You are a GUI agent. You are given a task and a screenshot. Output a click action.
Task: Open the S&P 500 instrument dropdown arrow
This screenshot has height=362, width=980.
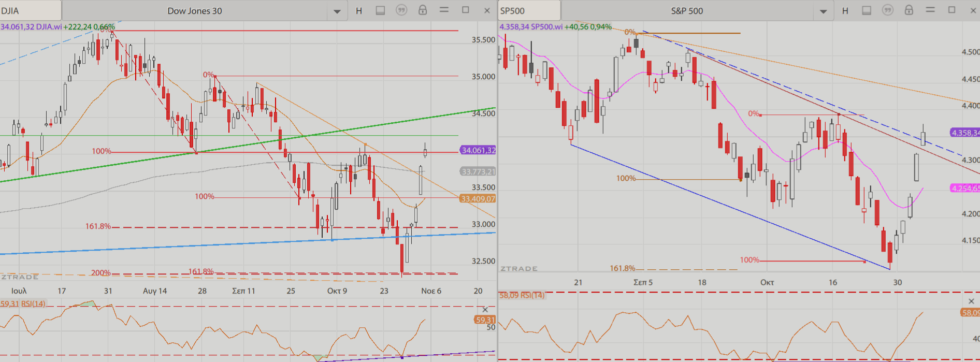[823, 11]
